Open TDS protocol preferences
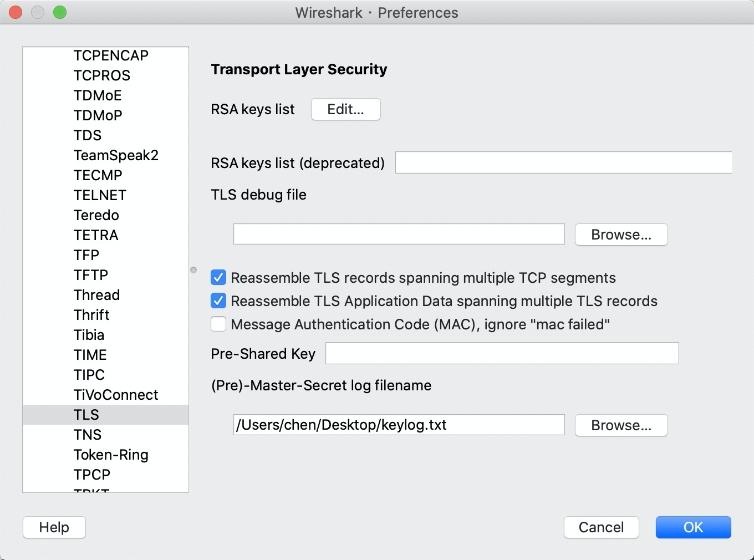 click(x=105, y=135)
